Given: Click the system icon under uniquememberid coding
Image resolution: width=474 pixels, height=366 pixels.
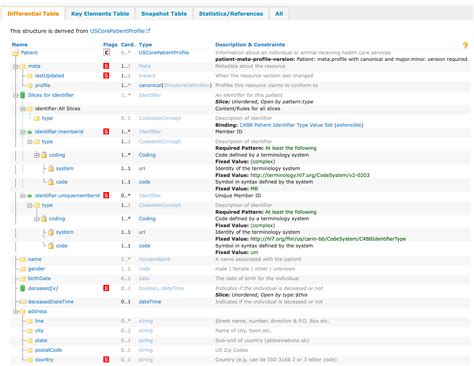Looking at the screenshot, I should click(x=51, y=232).
